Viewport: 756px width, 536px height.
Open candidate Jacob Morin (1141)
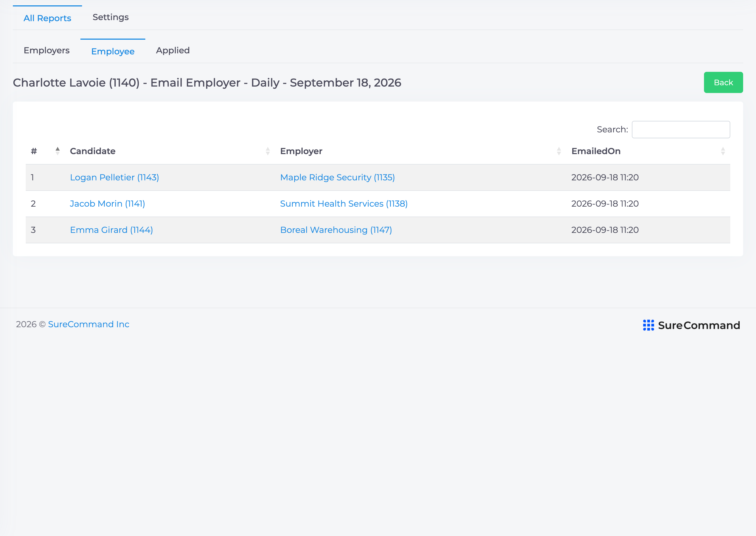(107, 204)
